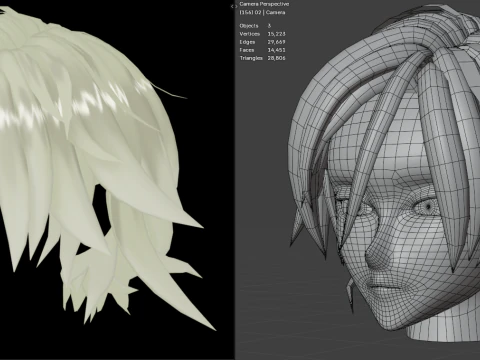This screenshot has width=480, height=360.
Task: Click the vertices count 15,223
Action: (276, 34)
